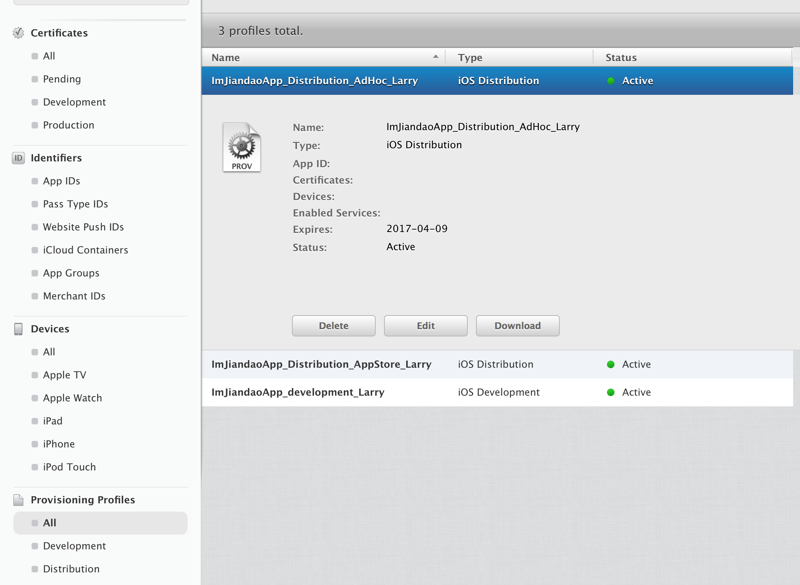The width and height of the screenshot is (800, 585).
Task: Select App IDs under Identifiers
Action: [61, 181]
